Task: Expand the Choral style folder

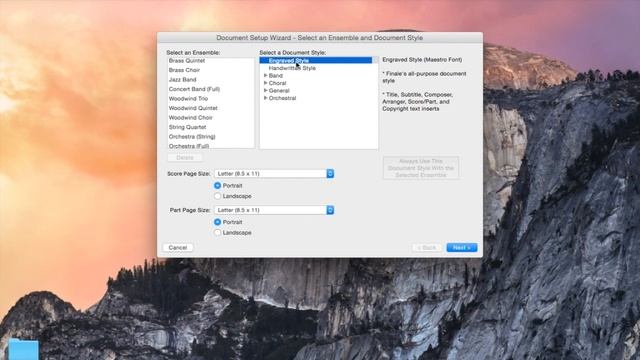Action: 265,83
